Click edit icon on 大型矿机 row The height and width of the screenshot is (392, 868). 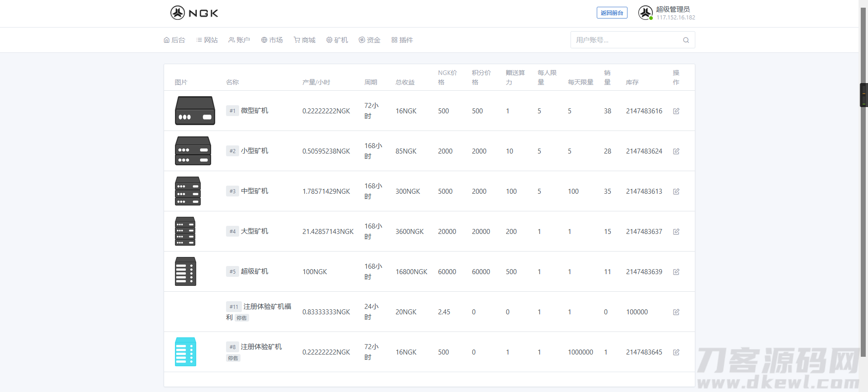(x=676, y=232)
